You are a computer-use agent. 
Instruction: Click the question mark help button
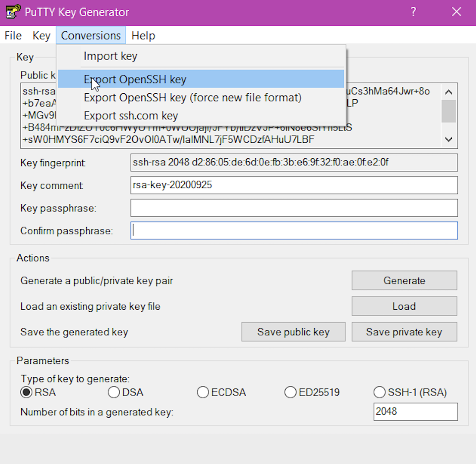point(414,12)
